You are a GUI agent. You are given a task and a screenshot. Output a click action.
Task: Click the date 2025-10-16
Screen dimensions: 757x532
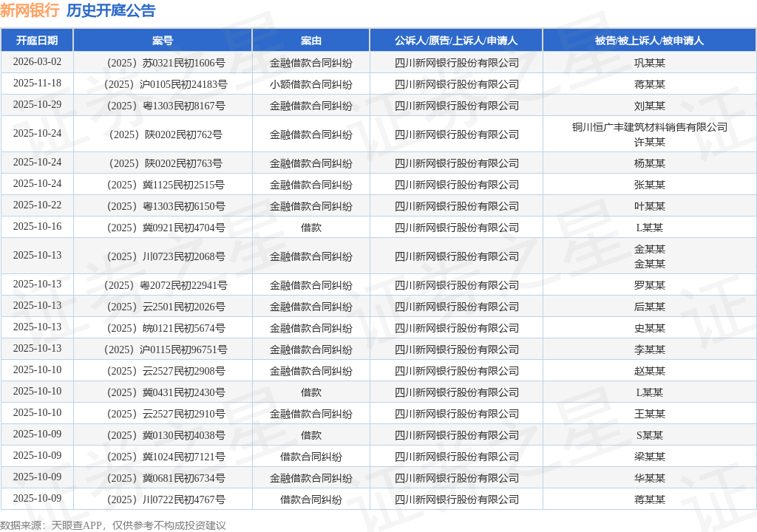(37, 226)
